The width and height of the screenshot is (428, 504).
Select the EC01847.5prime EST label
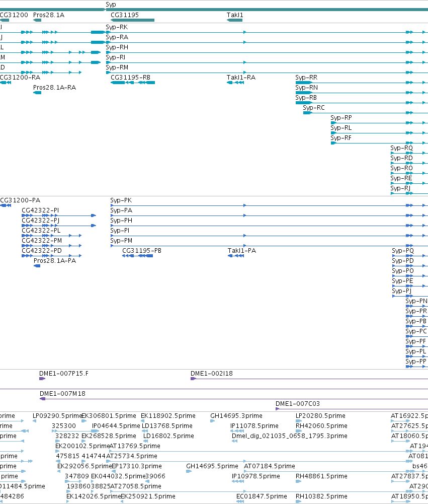point(262,496)
